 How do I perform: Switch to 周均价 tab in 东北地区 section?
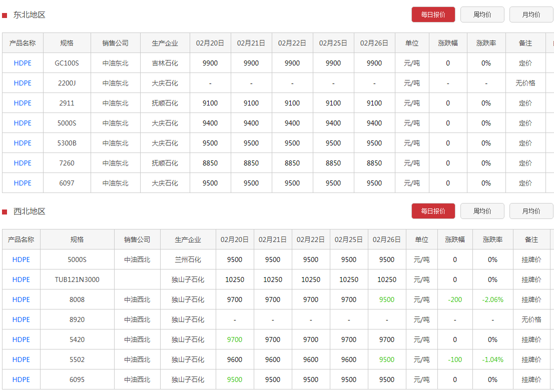coord(482,14)
